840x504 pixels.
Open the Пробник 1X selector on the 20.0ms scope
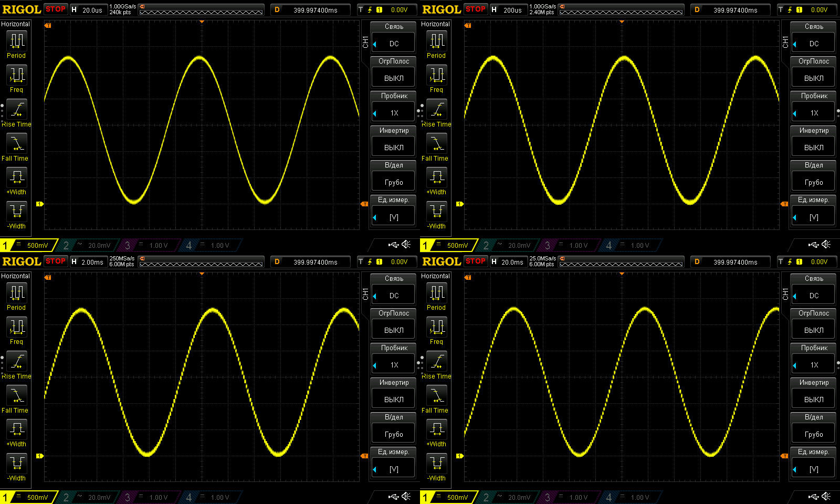[x=814, y=365]
